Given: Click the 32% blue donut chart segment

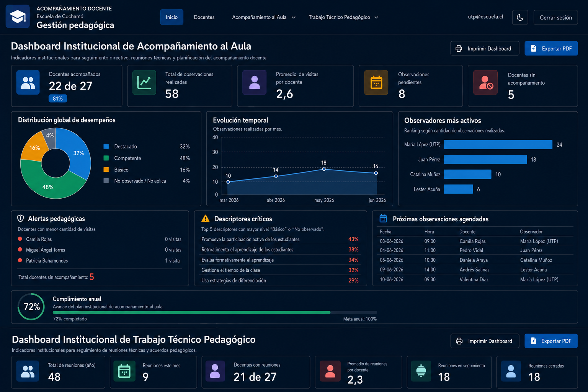Looking at the screenshot, I should pyautogui.click(x=79, y=153).
